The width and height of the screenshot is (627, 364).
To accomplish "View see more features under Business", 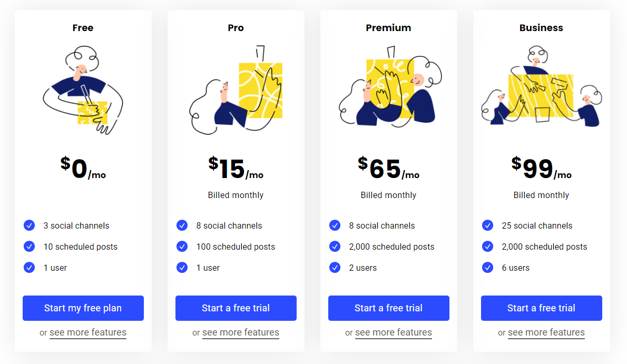I will coord(546,332).
